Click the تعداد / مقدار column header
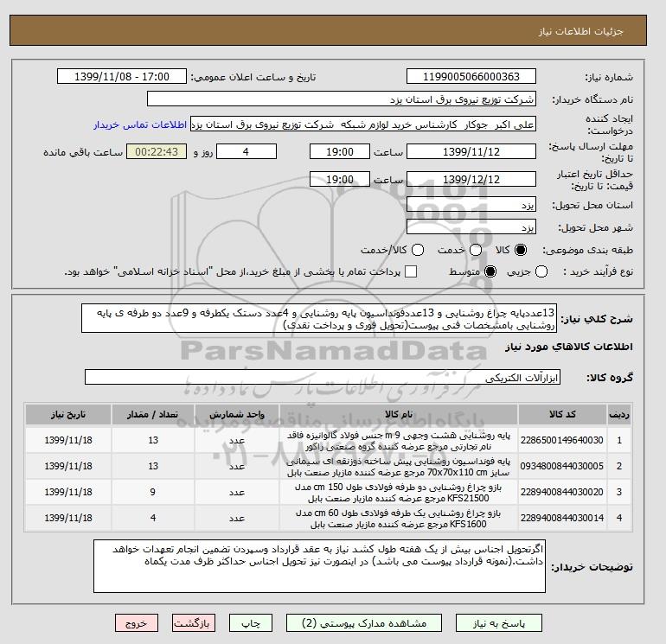This screenshot has width=666, height=644. click(153, 414)
